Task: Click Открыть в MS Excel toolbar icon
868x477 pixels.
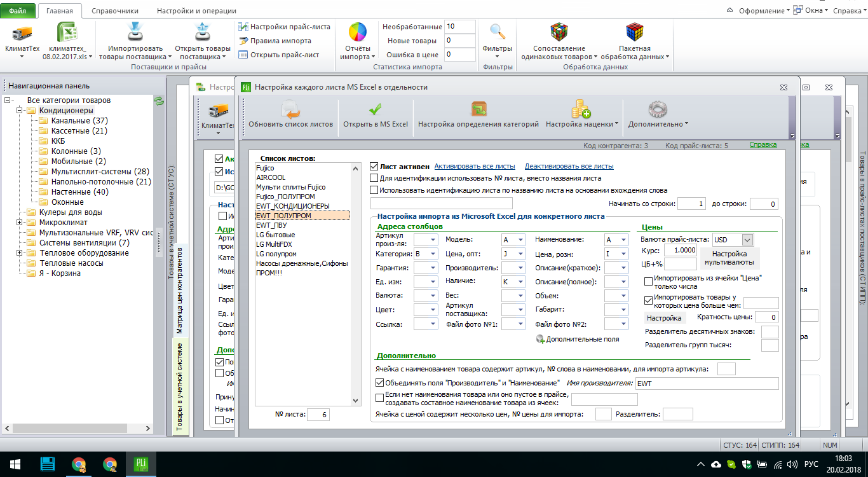Action: click(x=376, y=109)
